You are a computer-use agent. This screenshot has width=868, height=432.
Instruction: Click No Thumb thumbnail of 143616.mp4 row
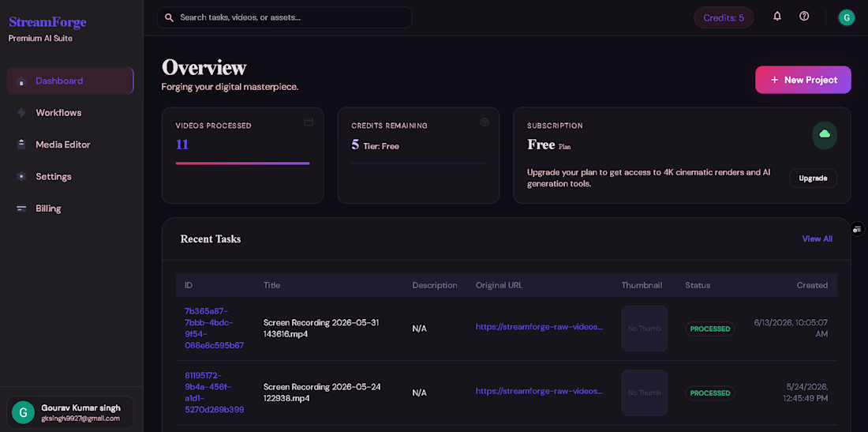click(645, 329)
